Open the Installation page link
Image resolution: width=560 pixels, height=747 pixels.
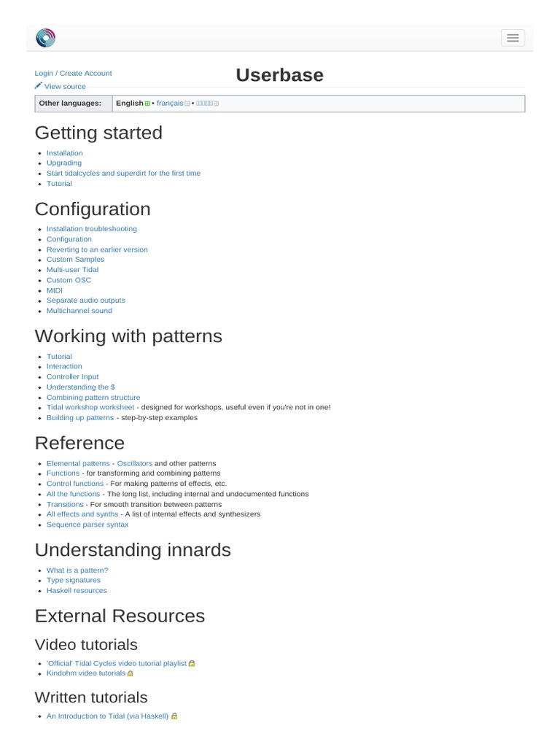(65, 153)
